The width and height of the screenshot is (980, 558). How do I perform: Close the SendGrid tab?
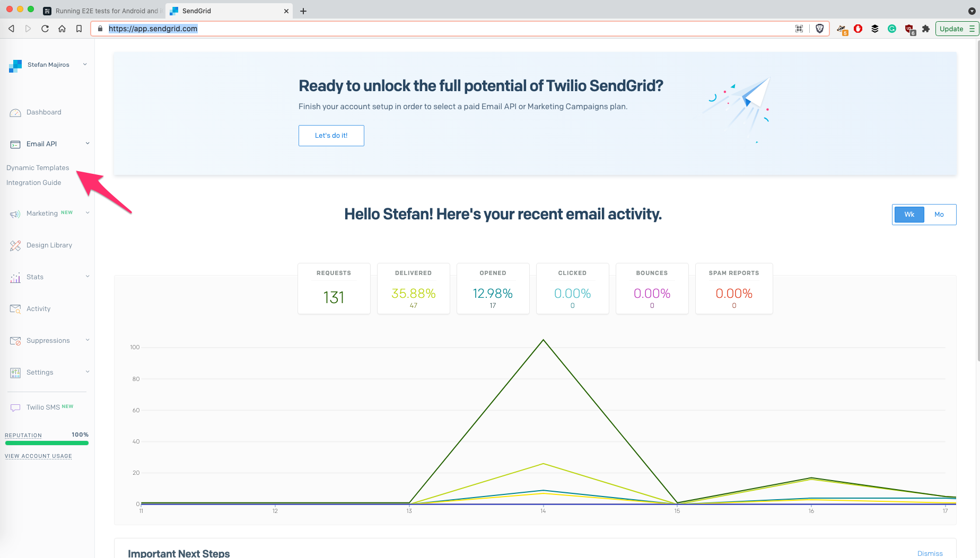pos(286,11)
